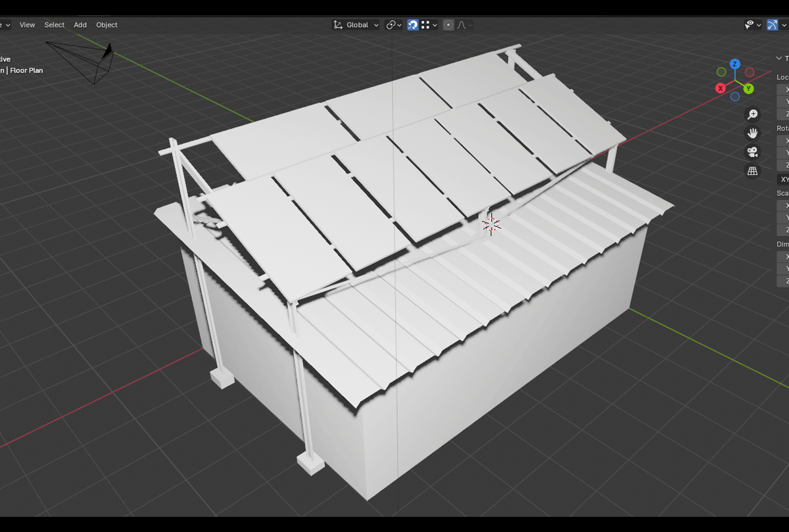Viewport: 789px width, 532px height.
Task: Click the negative Y axis gizmo circle
Action: click(x=721, y=72)
